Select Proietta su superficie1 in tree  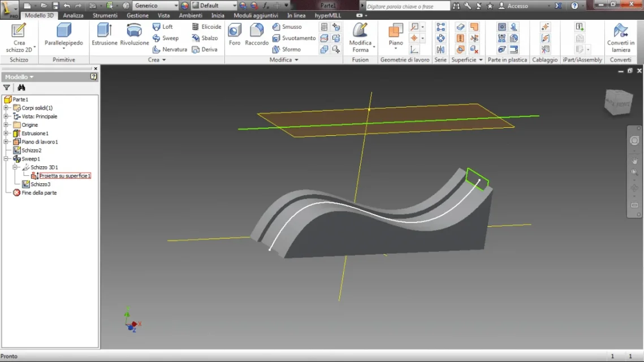[64, 176]
